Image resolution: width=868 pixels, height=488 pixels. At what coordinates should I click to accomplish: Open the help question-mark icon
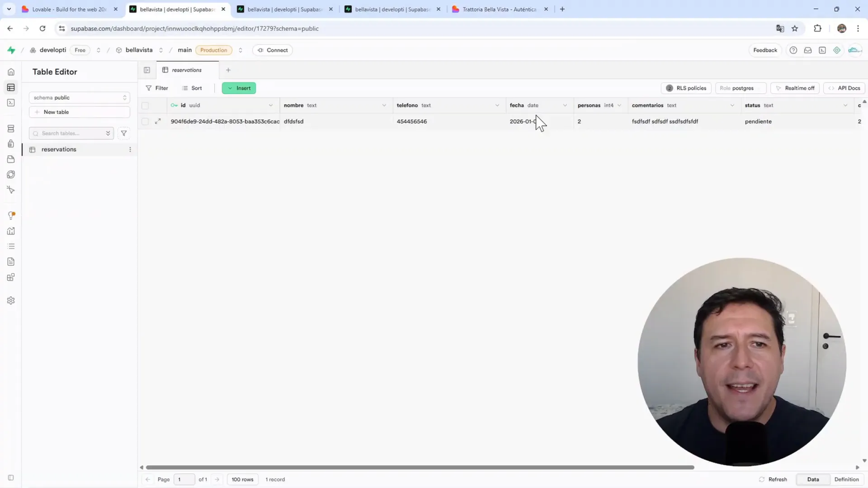793,50
